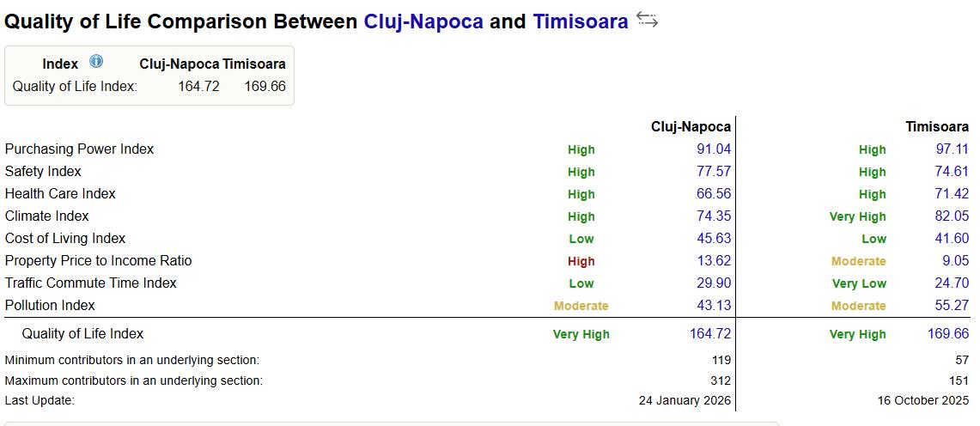Click Timisoara Health Care value 71.42
980x426 pixels.
point(952,194)
